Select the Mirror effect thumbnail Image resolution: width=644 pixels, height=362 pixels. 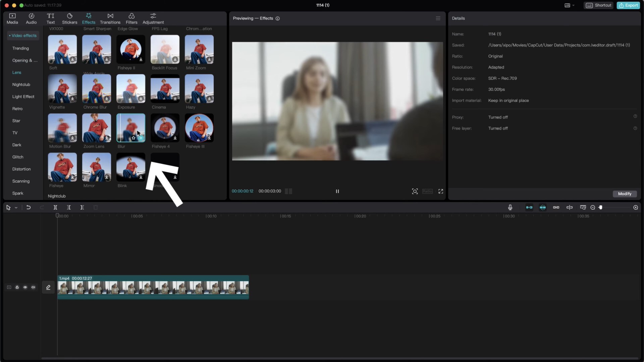97,167
